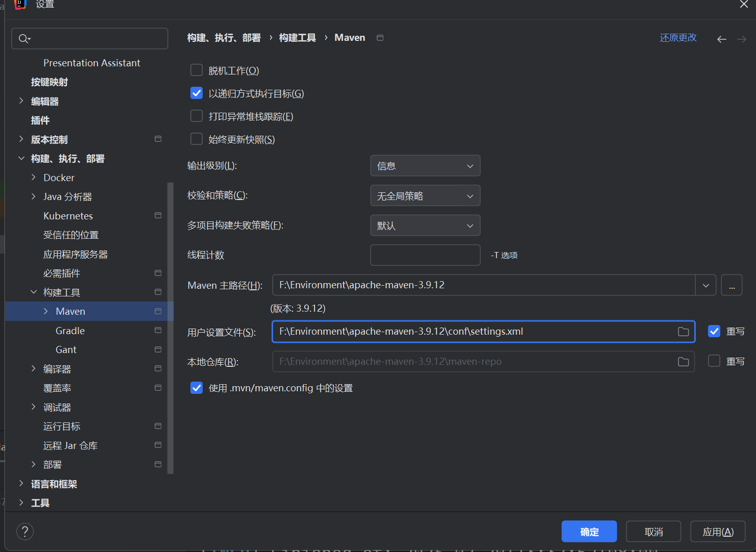Click the 线程计数 input field
The width and height of the screenshot is (756, 552).
pyautogui.click(x=425, y=255)
